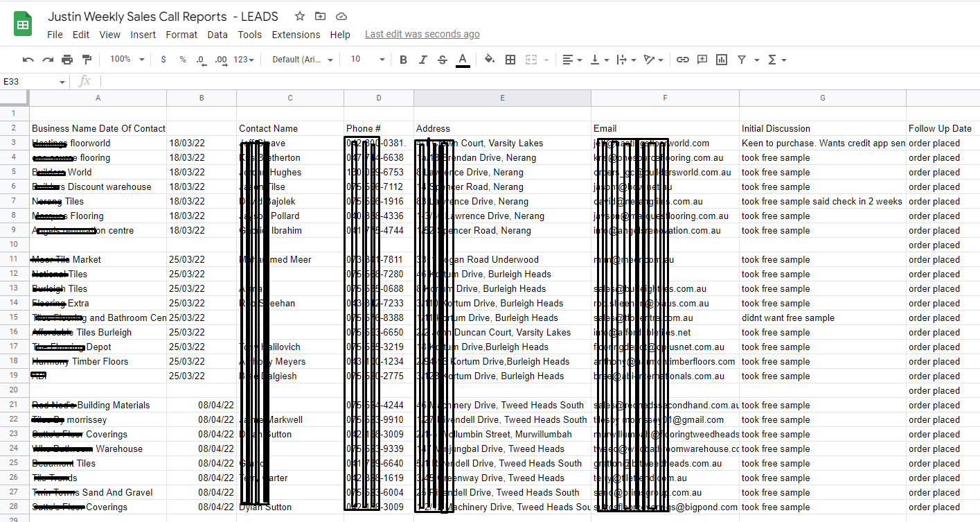Pick a cell fill color

tap(490, 60)
